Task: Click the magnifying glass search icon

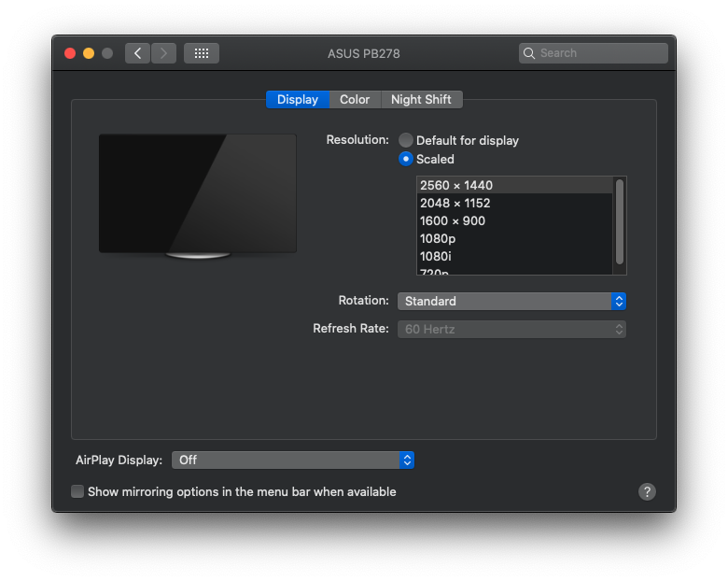Action: [x=529, y=53]
